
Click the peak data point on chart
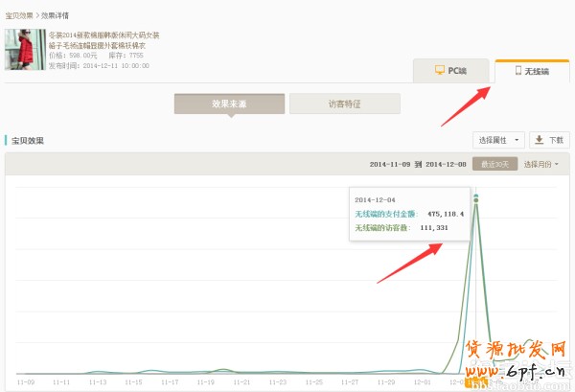point(476,199)
